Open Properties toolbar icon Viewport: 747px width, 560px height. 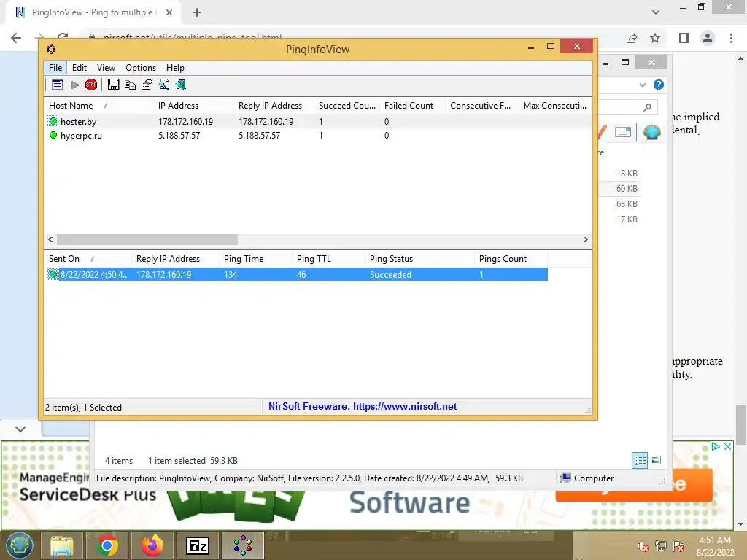147,85
